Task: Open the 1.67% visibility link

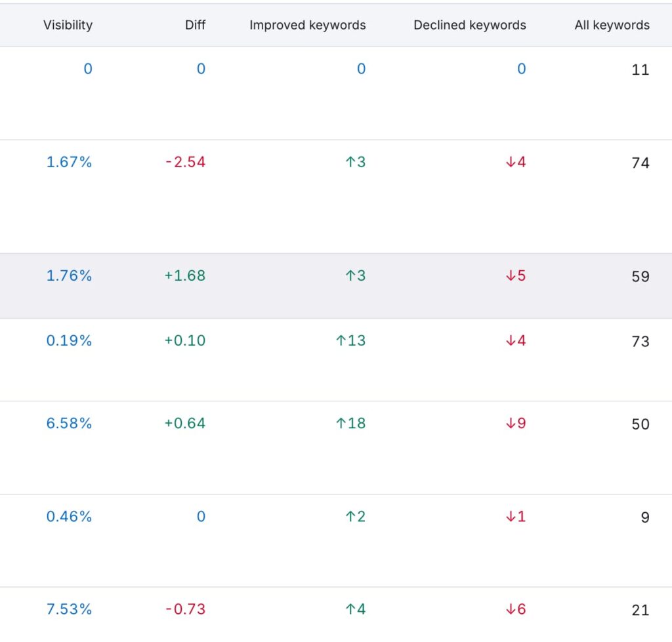Action: pos(70,162)
